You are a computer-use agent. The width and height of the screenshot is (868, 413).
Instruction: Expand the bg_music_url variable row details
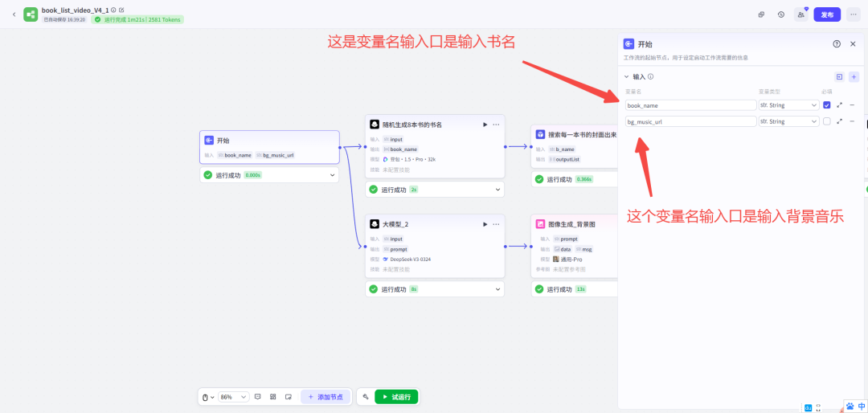[840, 121]
